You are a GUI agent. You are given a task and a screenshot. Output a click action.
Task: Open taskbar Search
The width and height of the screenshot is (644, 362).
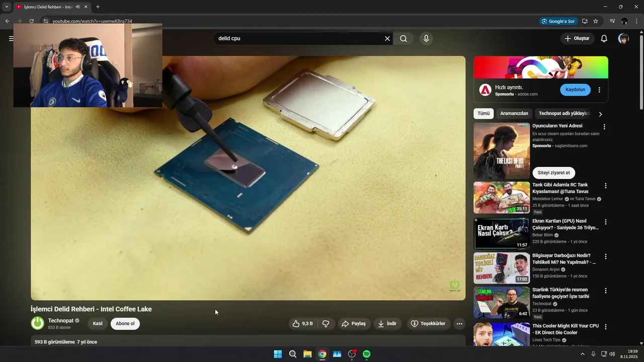coord(292,354)
